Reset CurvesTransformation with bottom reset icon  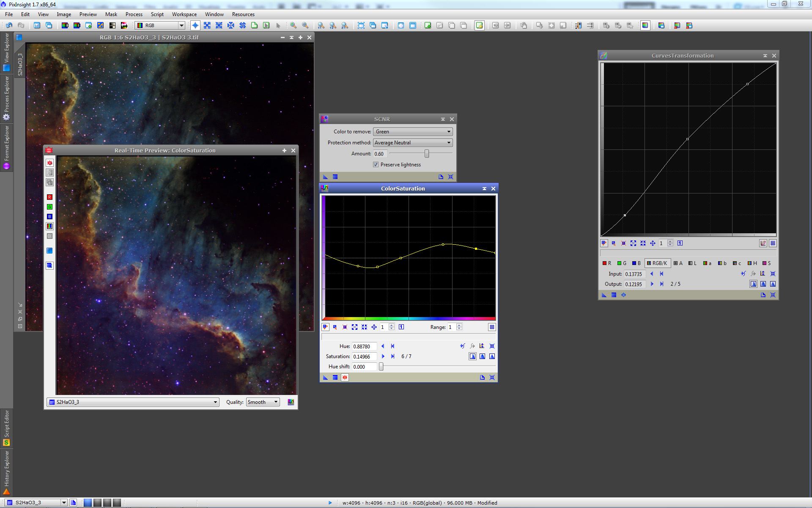[773, 295]
